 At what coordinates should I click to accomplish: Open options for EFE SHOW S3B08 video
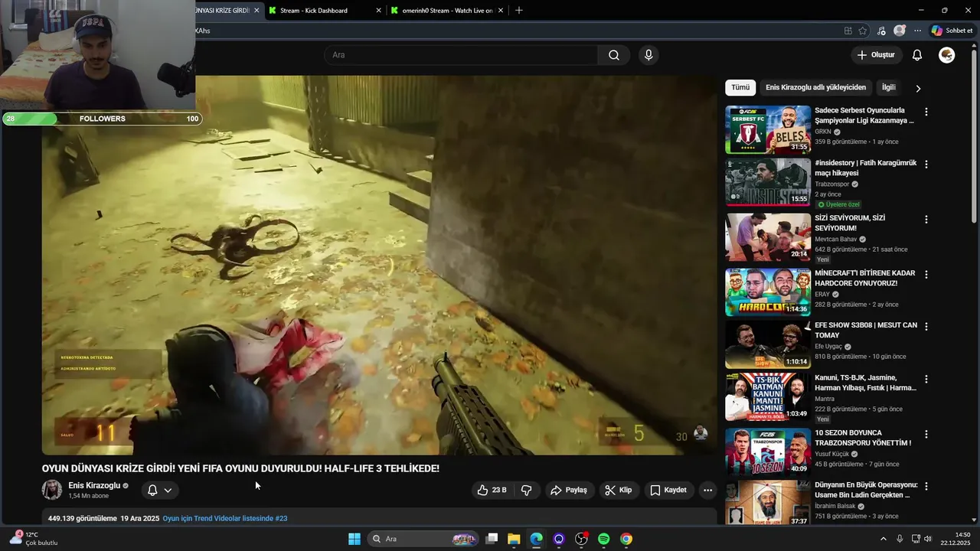pos(926,326)
